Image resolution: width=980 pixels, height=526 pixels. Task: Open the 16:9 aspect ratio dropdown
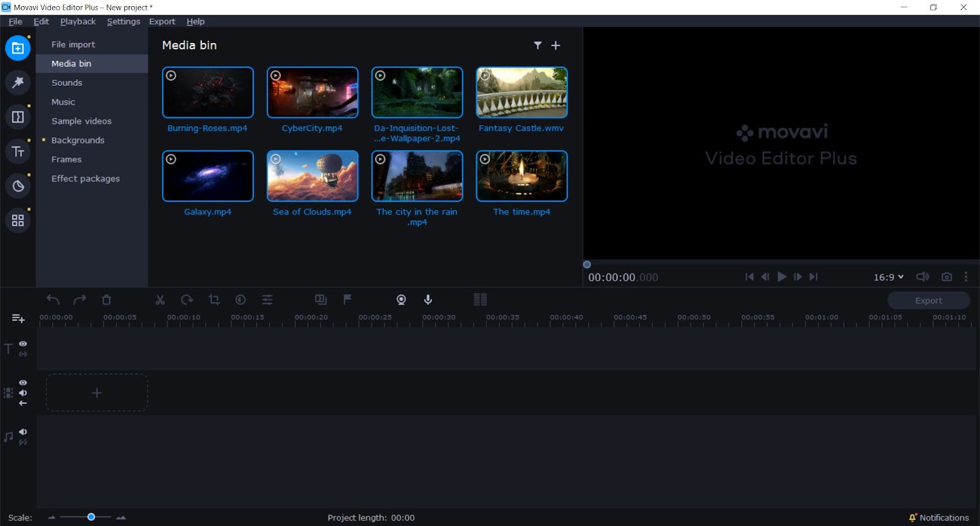click(x=889, y=277)
